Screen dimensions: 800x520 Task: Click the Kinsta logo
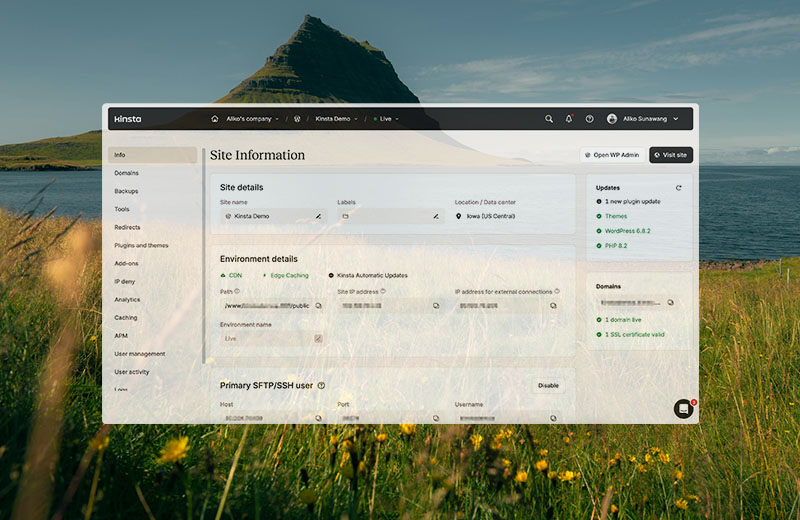coord(128,119)
